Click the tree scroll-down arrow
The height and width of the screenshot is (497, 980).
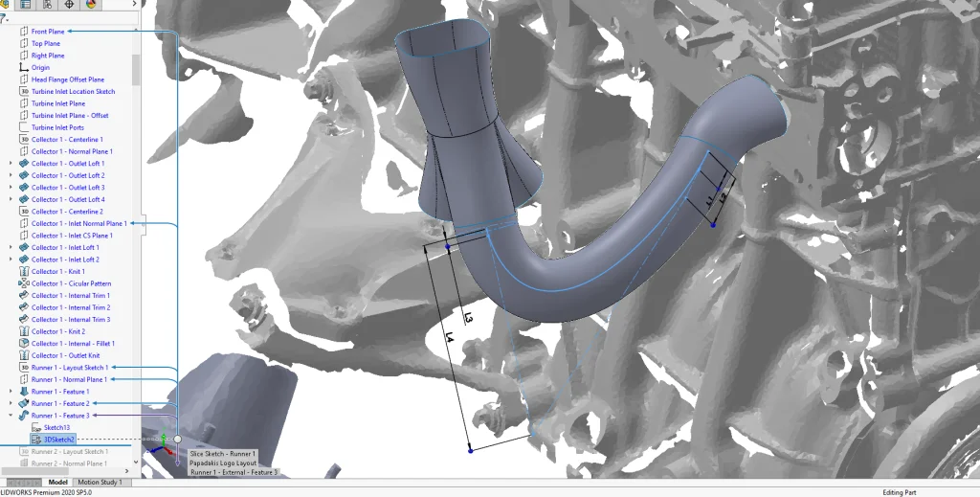point(136,463)
